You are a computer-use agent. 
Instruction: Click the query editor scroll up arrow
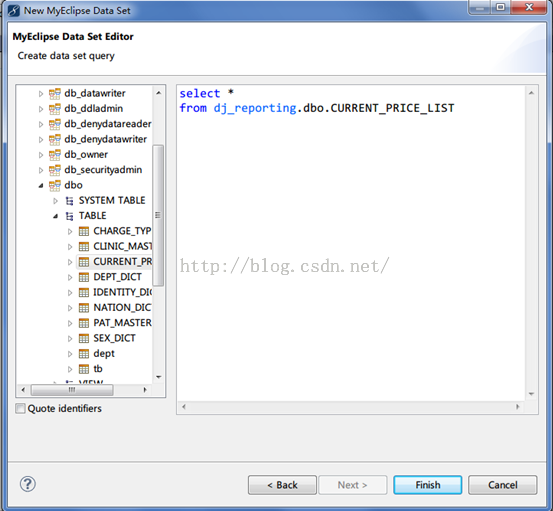[531, 93]
